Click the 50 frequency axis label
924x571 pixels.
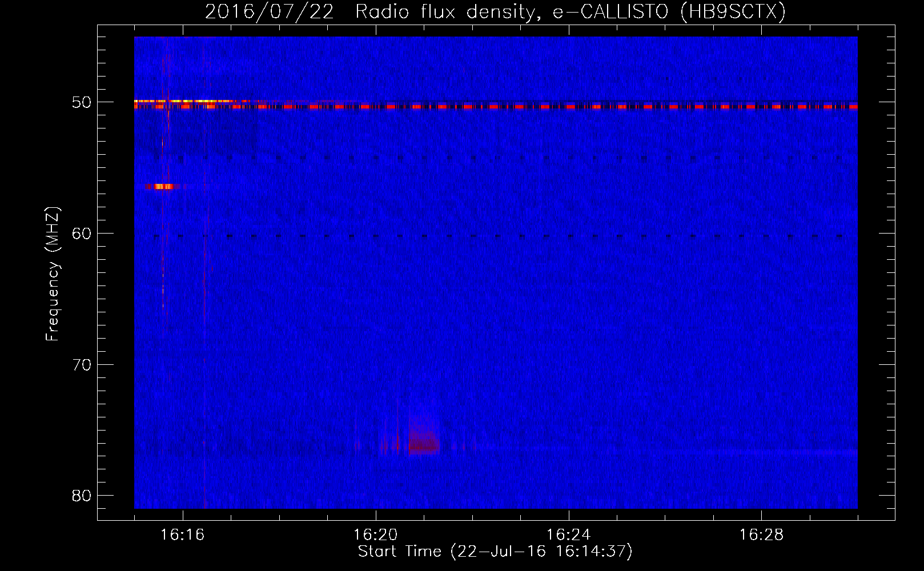(82, 102)
